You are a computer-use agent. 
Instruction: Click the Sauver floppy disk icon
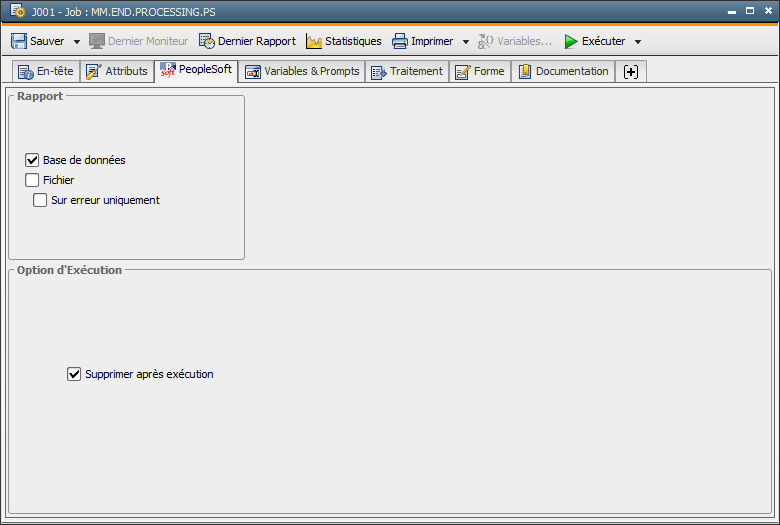click(19, 41)
